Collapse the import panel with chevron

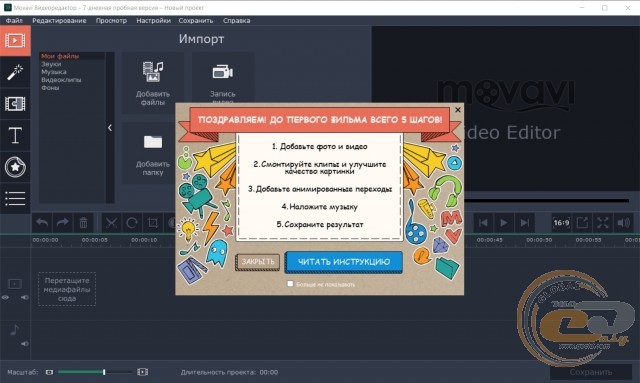pyautogui.click(x=110, y=128)
